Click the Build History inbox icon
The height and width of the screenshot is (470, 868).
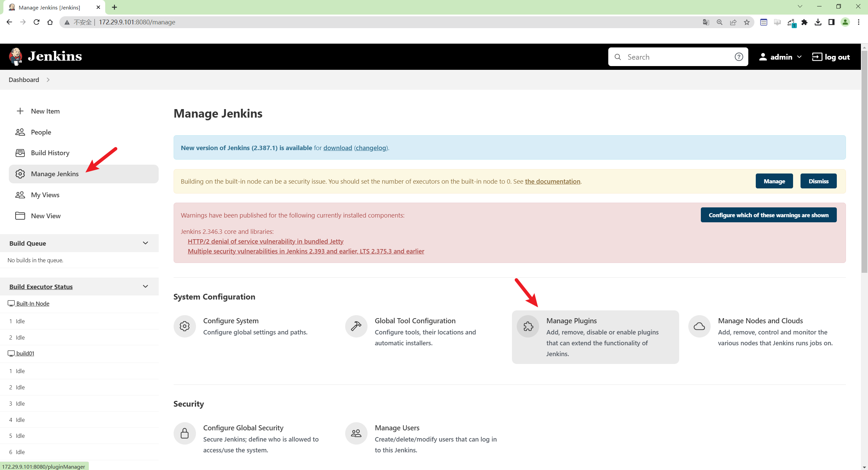pyautogui.click(x=20, y=153)
